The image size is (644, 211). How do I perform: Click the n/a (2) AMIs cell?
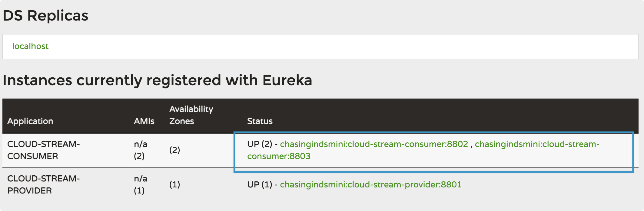click(140, 150)
